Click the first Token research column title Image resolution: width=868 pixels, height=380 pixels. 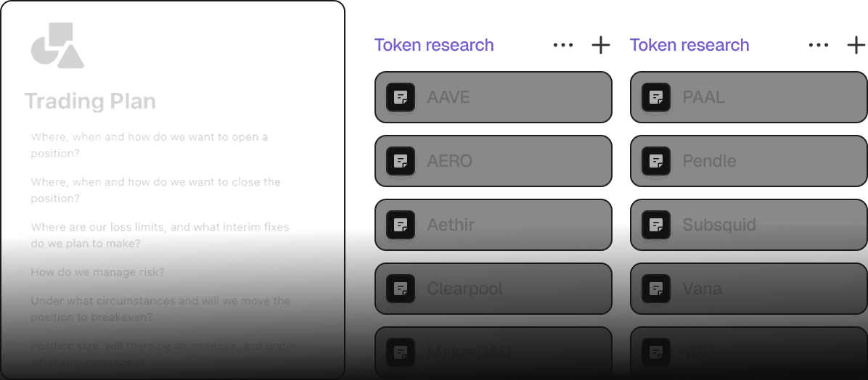434,45
